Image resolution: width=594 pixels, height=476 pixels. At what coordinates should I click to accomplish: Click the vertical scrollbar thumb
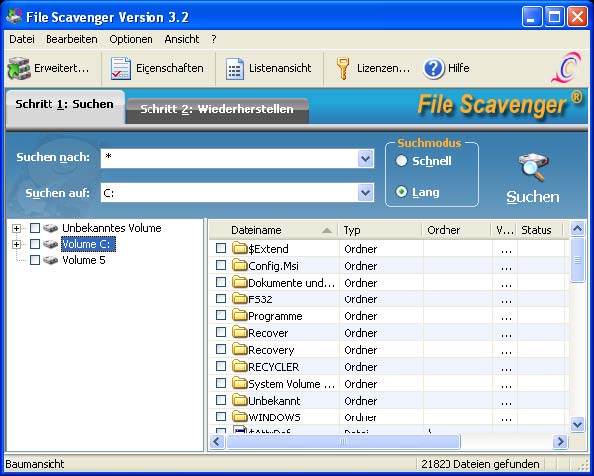pyautogui.click(x=577, y=260)
